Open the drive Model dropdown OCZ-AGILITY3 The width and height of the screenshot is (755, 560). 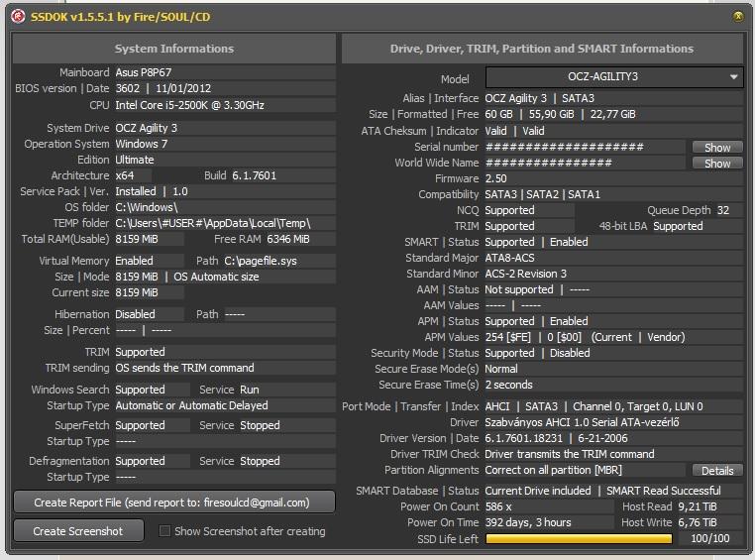[614, 77]
